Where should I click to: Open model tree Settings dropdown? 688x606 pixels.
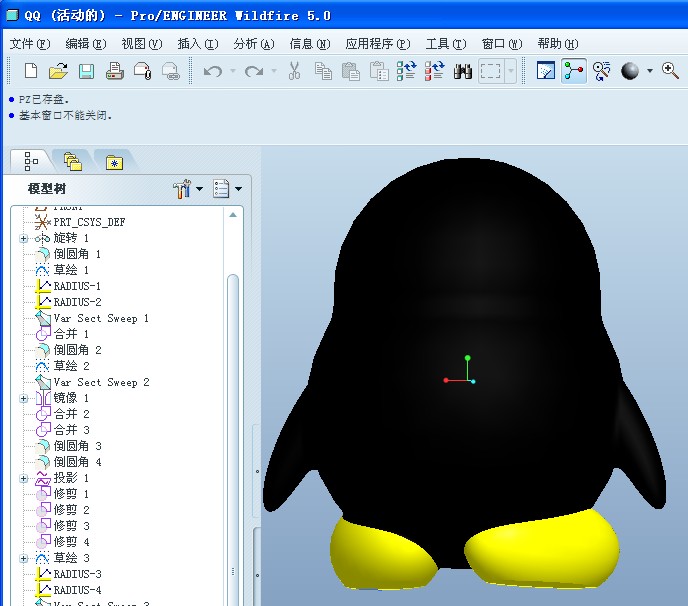point(188,189)
